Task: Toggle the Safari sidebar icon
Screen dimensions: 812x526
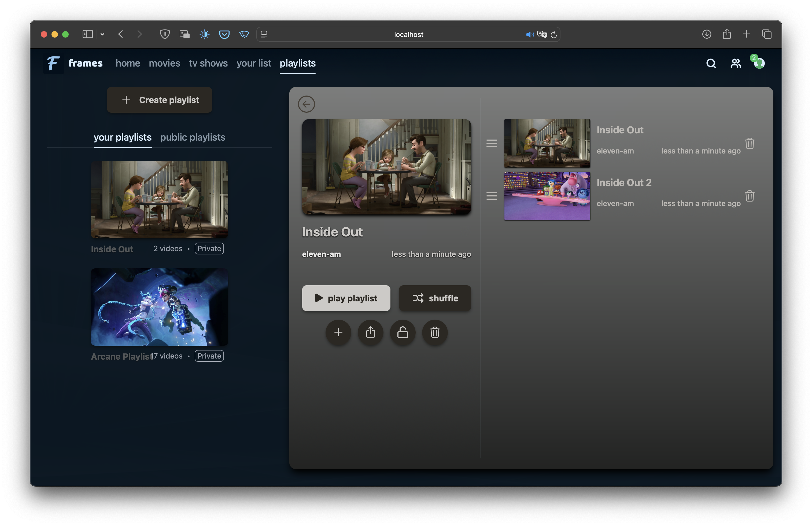Action: click(x=88, y=34)
